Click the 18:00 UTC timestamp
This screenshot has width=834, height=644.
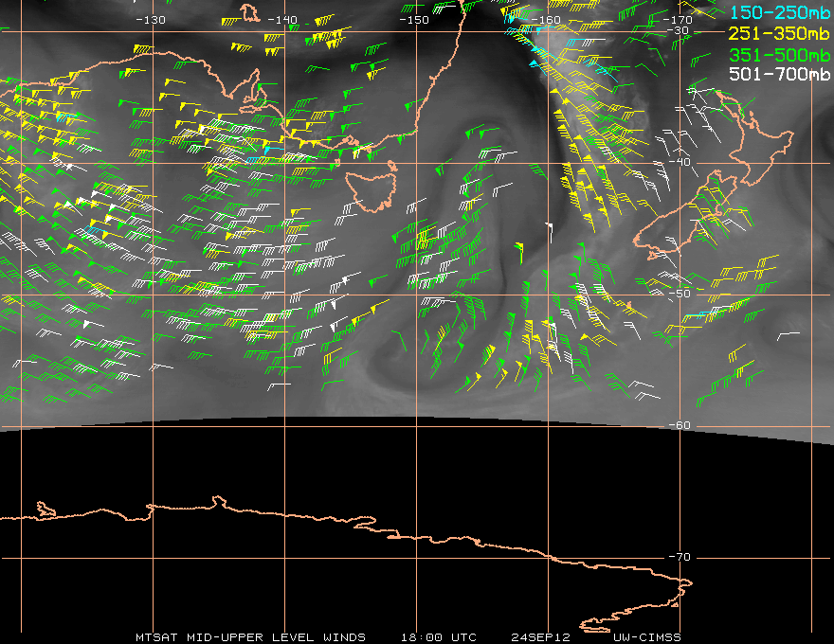(438, 637)
